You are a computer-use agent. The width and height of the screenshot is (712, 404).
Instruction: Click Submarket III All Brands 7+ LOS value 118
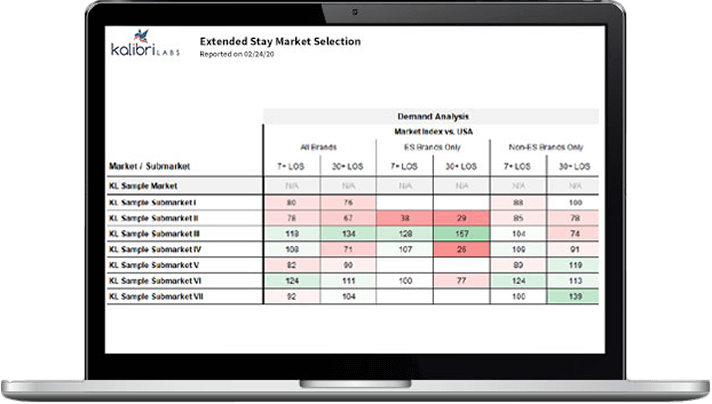pyautogui.click(x=292, y=234)
